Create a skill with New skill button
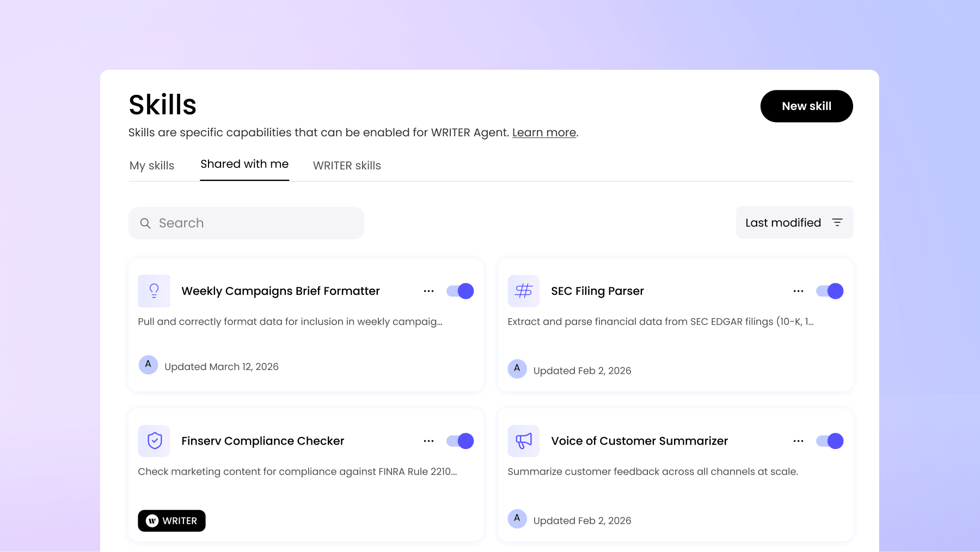This screenshot has height=552, width=980. tap(806, 106)
